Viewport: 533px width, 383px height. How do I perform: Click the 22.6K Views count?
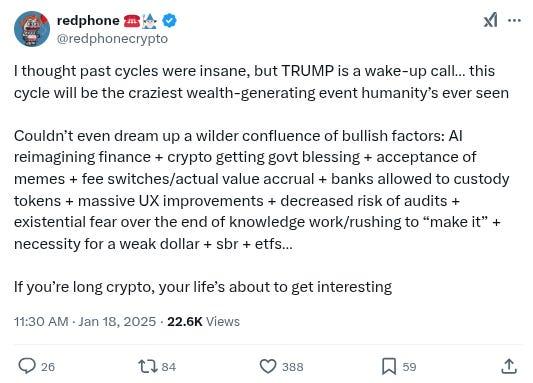(x=203, y=321)
